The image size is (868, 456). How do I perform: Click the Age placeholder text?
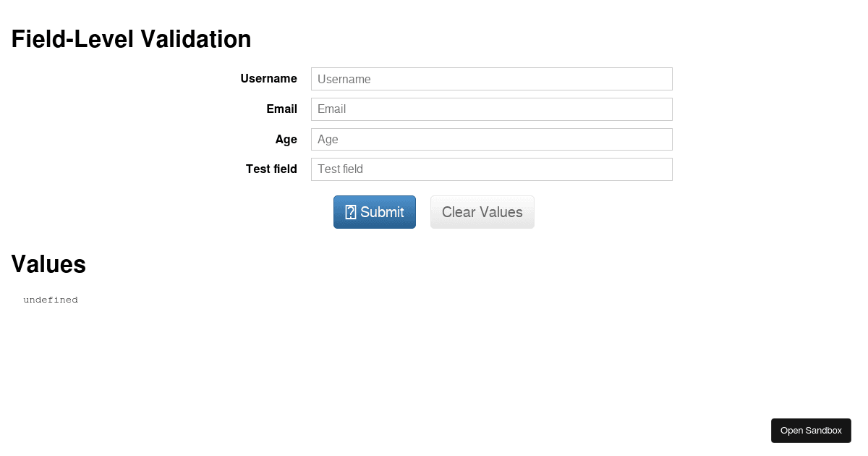(x=326, y=139)
